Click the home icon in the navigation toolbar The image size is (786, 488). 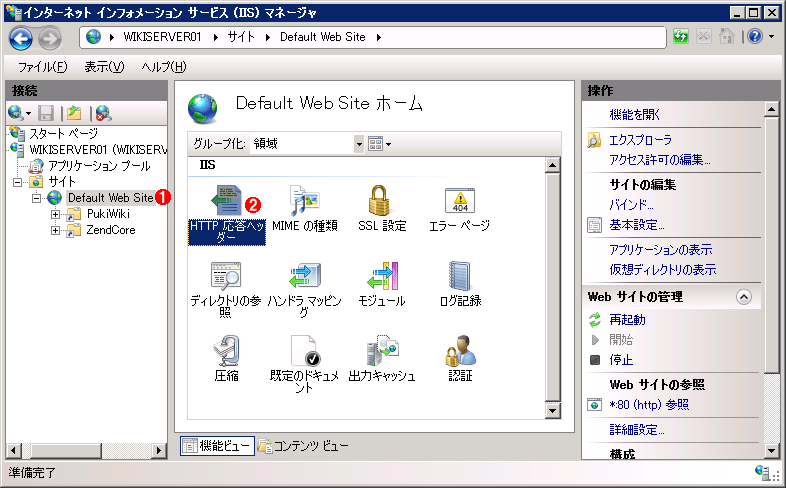726,37
